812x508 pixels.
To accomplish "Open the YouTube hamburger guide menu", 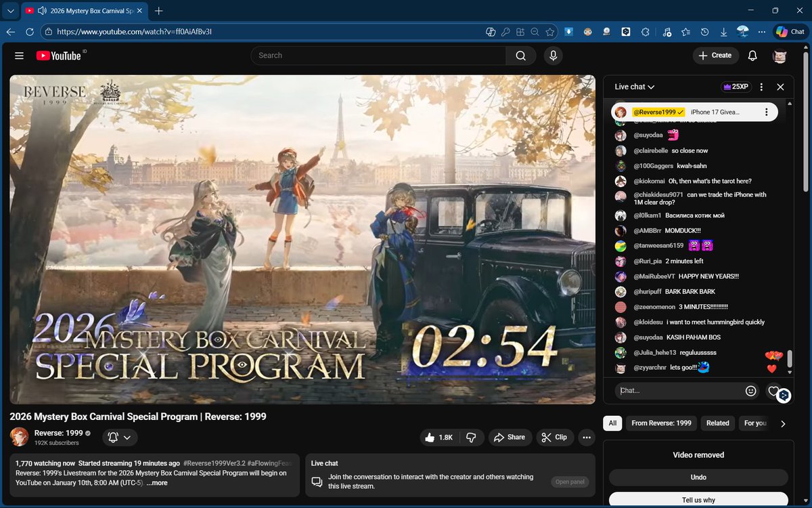I will [x=19, y=56].
